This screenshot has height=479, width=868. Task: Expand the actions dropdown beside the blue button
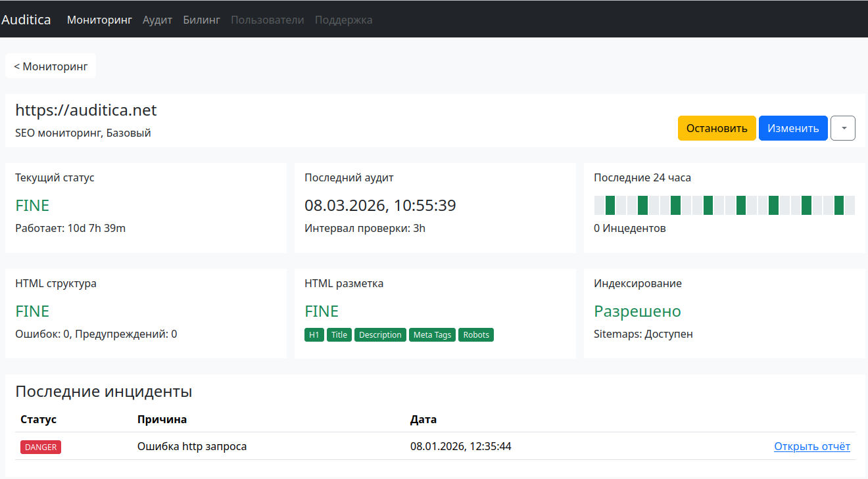coord(842,128)
